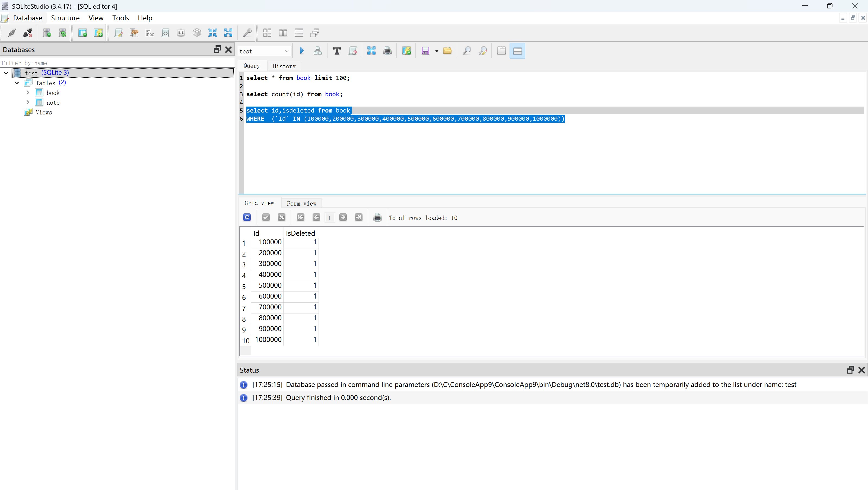
Task: Click the Format SQL icon
Action: 337,51
